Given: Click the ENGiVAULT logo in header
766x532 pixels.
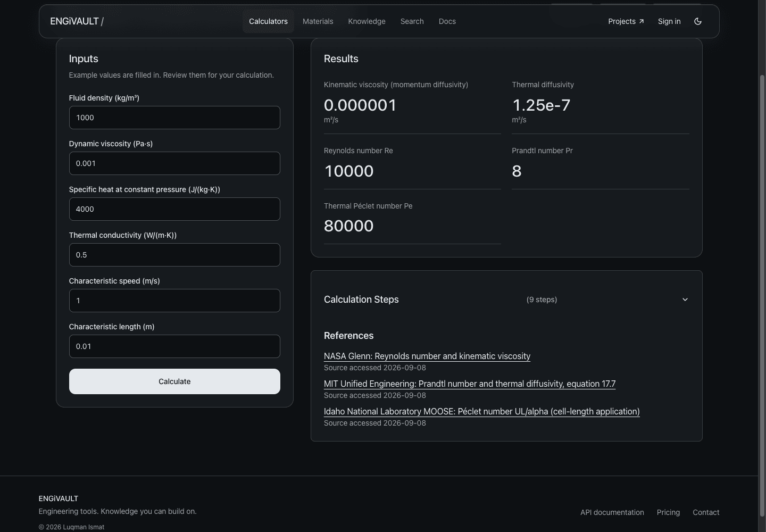Looking at the screenshot, I should (77, 21).
